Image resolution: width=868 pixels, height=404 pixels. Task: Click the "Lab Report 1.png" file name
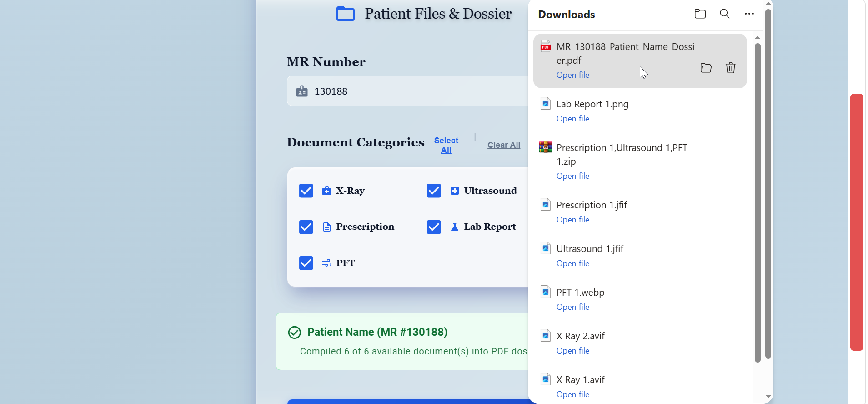click(x=592, y=104)
